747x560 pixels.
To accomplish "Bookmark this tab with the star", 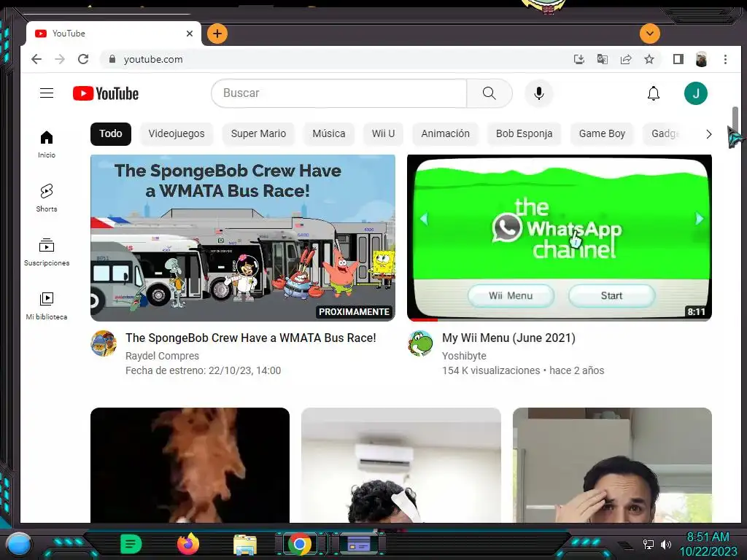I will click(649, 59).
